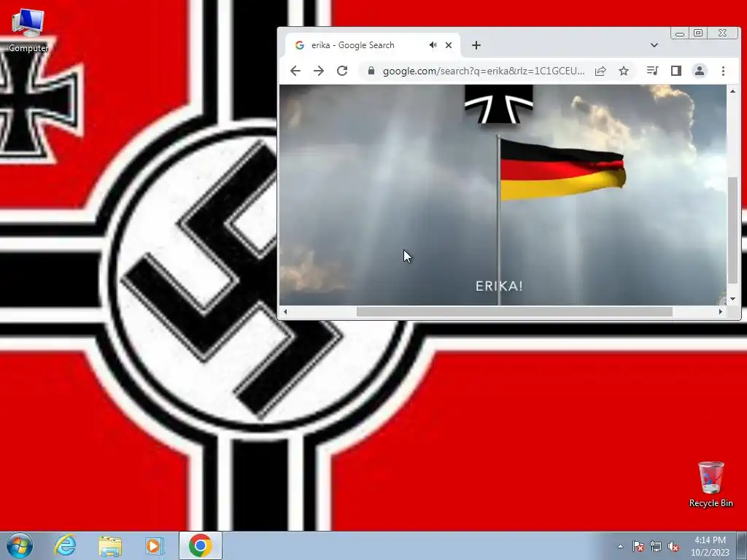747x560 pixels.
Task: Launch Windows Media Player from taskbar
Action: click(x=155, y=545)
